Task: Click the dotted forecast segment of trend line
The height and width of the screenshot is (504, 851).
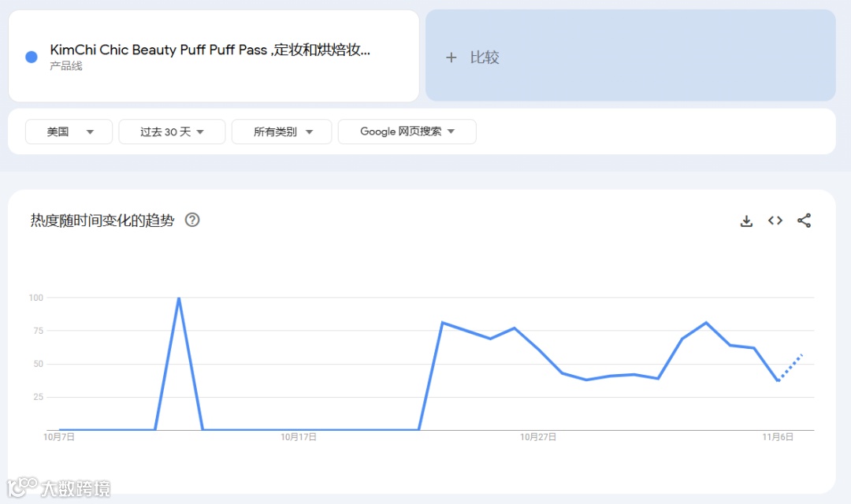Action: (x=790, y=367)
